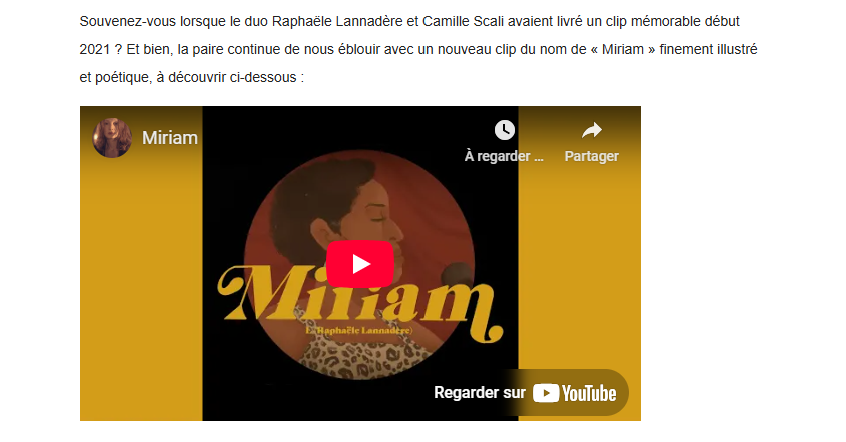Screen dimensions: 846x442
Task: Start the video with the red play button
Action: pyautogui.click(x=360, y=264)
